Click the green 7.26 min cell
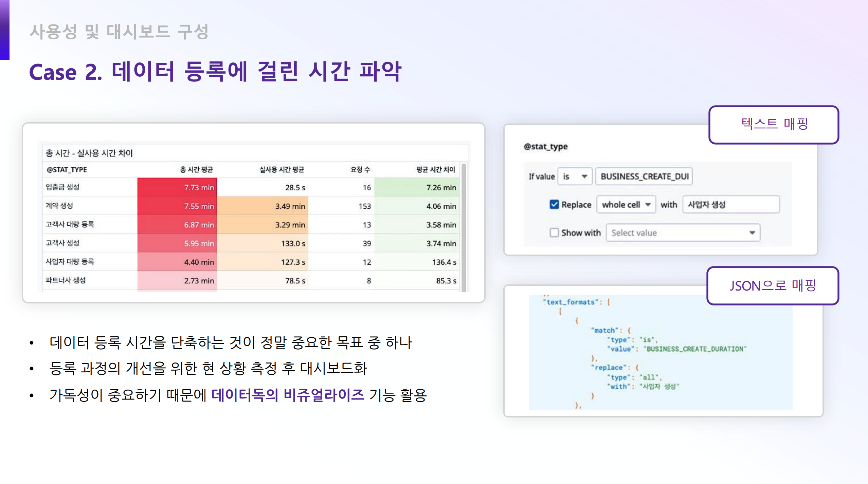868x484 pixels. tap(417, 187)
